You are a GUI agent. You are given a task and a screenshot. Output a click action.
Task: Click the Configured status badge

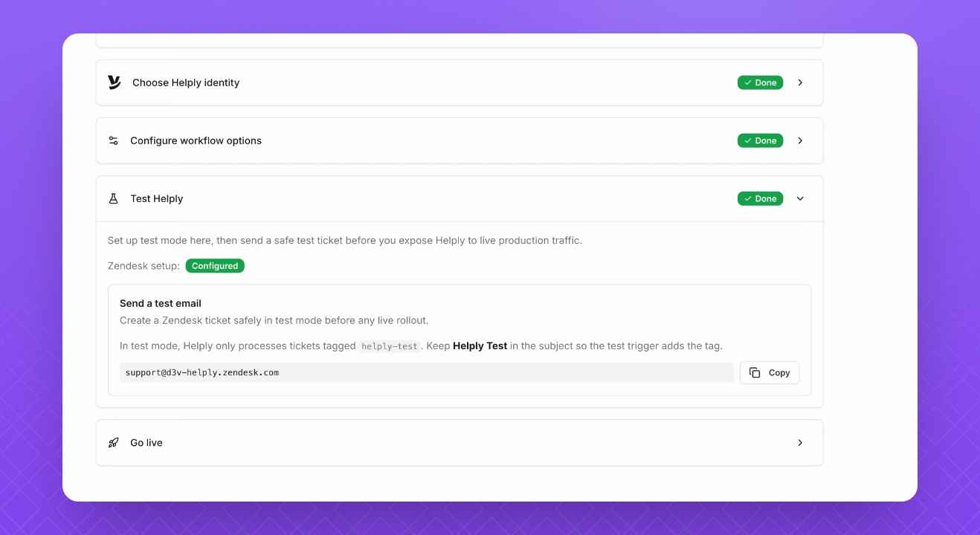point(215,266)
